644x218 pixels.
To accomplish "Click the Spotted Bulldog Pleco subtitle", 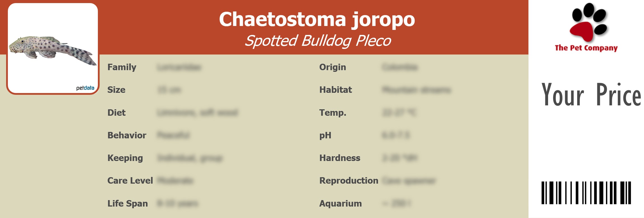I will point(318,41).
